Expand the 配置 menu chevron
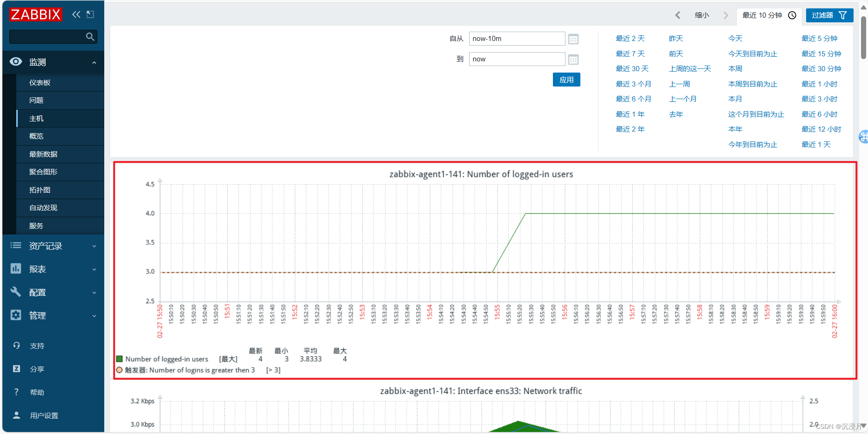Viewport: 868px width, 434px height. [x=94, y=292]
